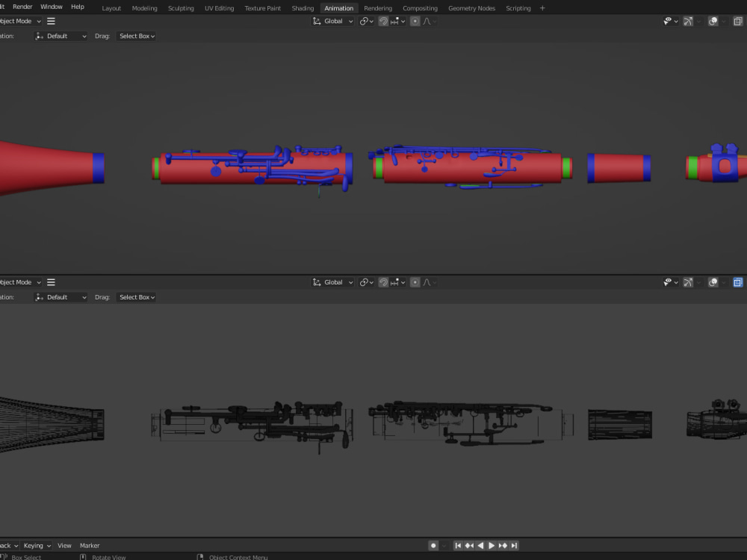Open the Marker menu in the timeline
This screenshot has width=747, height=560.
coord(90,545)
